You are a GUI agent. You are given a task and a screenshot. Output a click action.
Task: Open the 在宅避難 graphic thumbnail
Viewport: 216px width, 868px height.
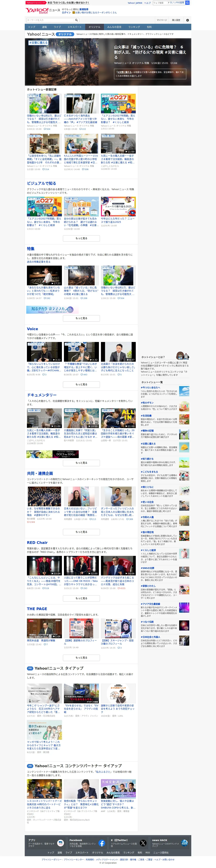81,207
